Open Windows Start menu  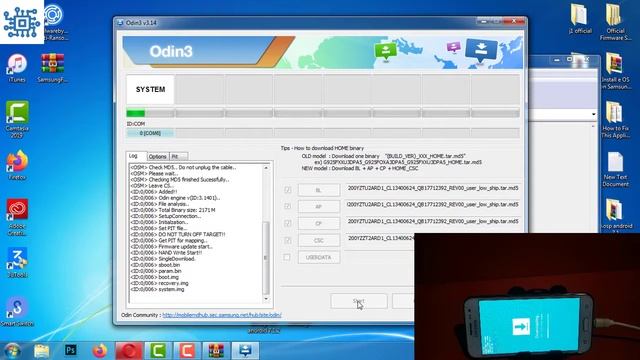pos(12,351)
